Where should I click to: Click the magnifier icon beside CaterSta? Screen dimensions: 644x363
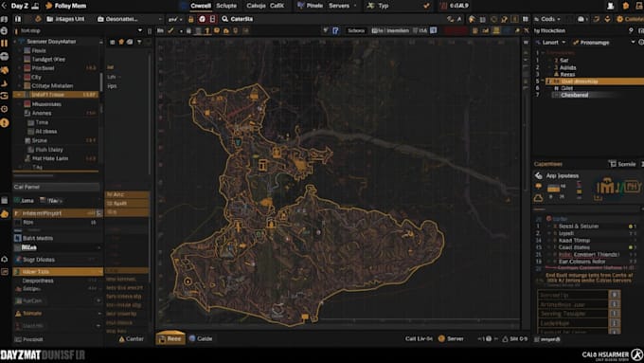[x=224, y=19]
